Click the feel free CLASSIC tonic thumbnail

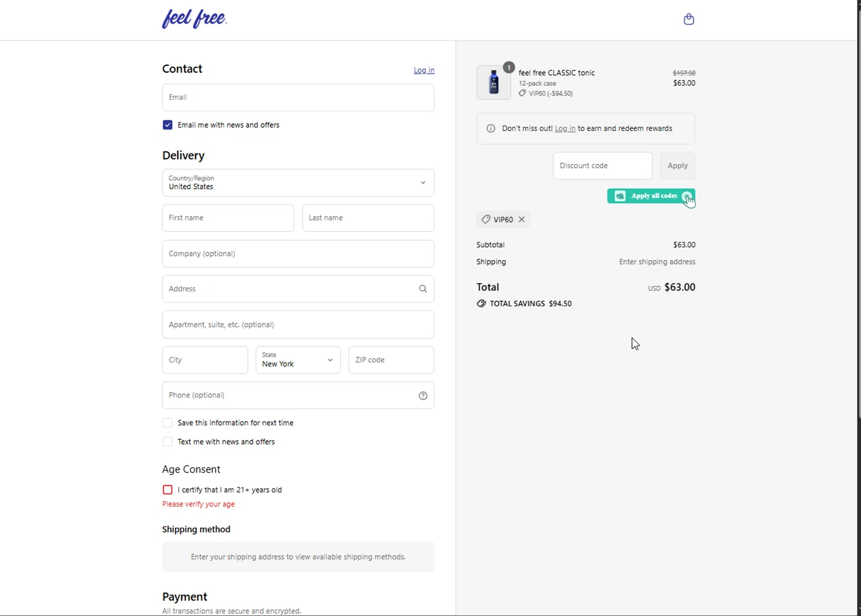[x=494, y=83]
